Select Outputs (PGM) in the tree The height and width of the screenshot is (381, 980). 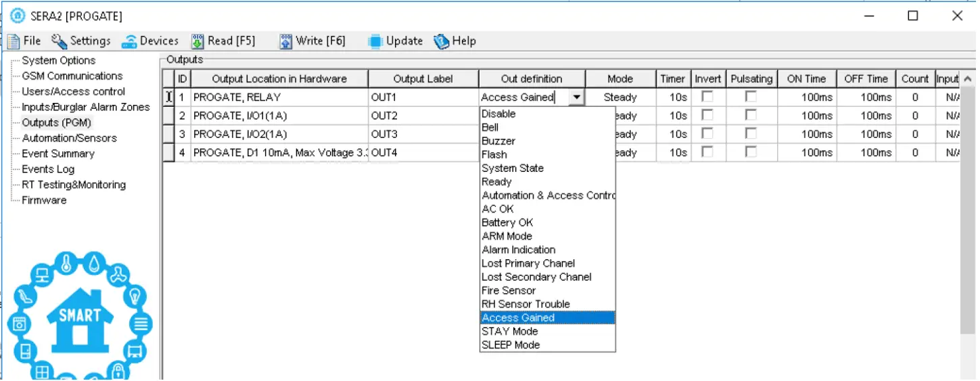[56, 122]
